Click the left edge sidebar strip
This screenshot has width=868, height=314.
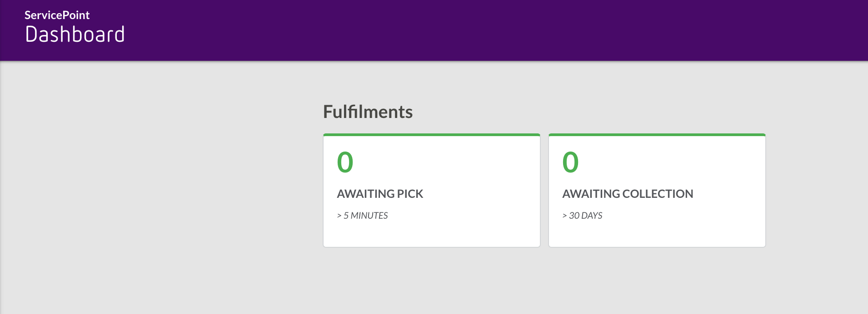point(1,182)
